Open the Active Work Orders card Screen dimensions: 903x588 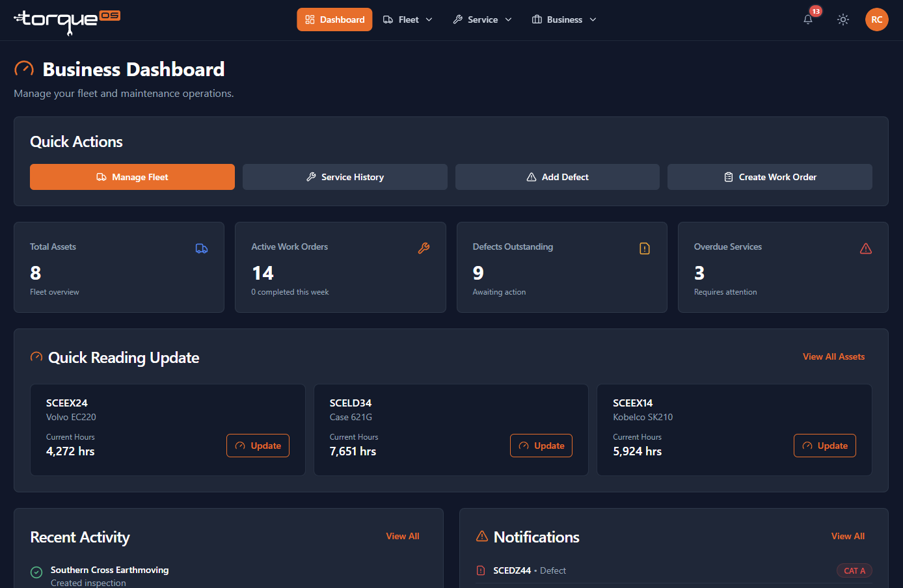click(340, 267)
